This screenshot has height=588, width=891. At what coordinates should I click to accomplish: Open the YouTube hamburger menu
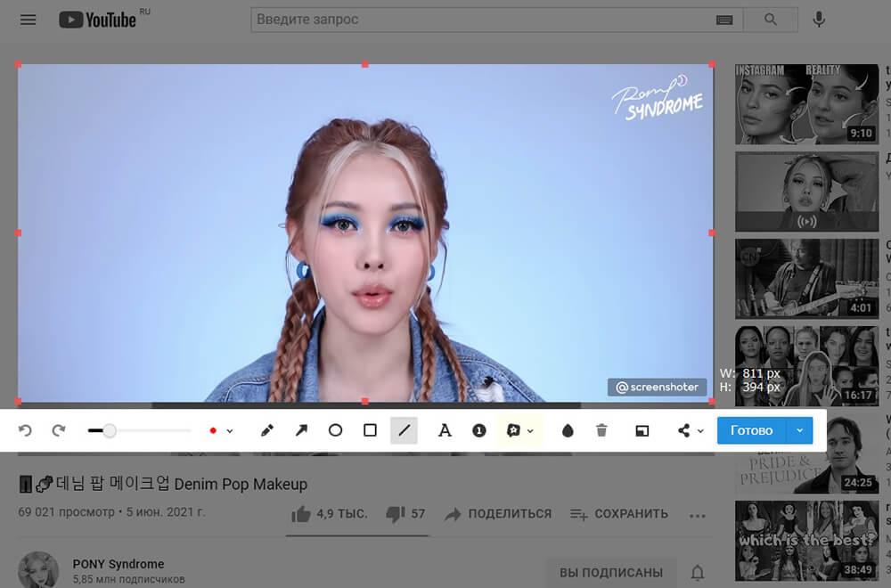click(x=28, y=20)
